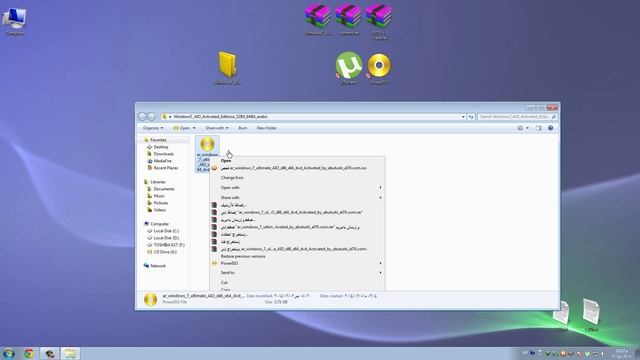Toggle the preview pane button
The image size is (640, 360).
click(538, 128)
